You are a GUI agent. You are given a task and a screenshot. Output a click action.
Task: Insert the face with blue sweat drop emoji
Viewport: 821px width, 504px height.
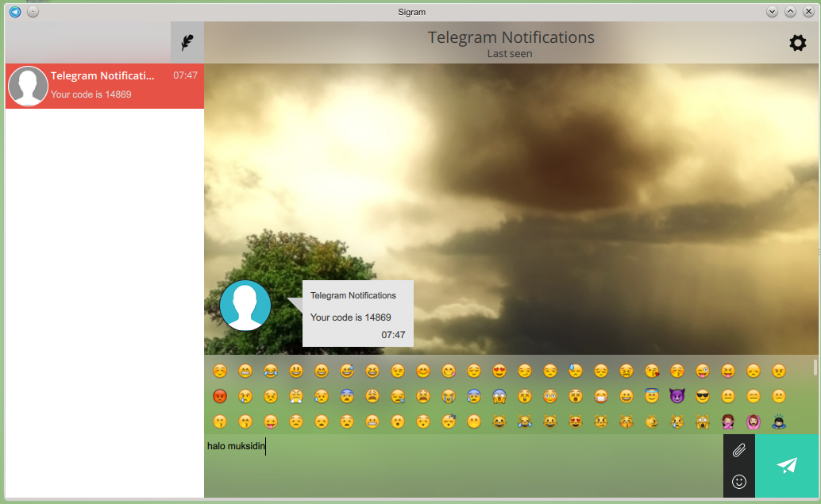(x=576, y=371)
